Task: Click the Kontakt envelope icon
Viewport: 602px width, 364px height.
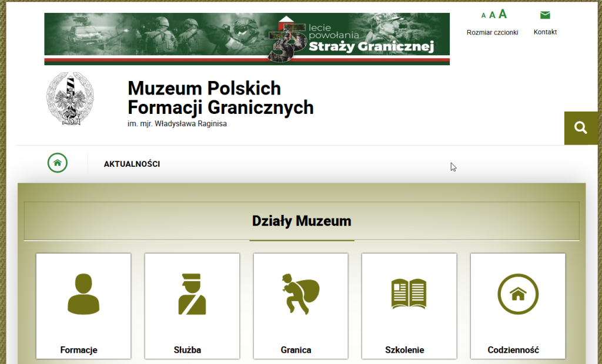Action: pyautogui.click(x=545, y=15)
